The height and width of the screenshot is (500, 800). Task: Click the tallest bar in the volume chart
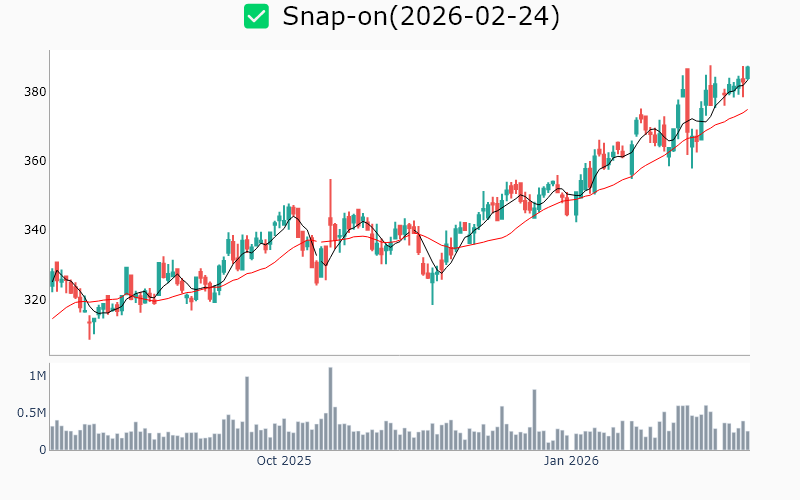pyautogui.click(x=330, y=409)
